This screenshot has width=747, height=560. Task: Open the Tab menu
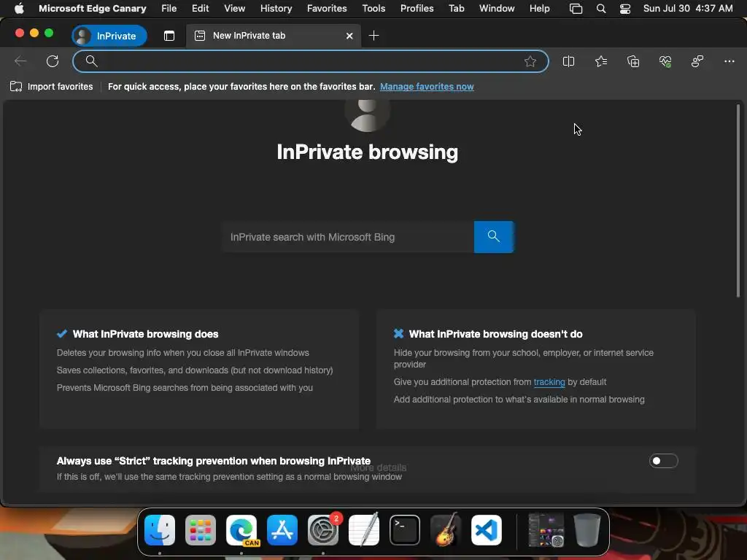pos(457,9)
